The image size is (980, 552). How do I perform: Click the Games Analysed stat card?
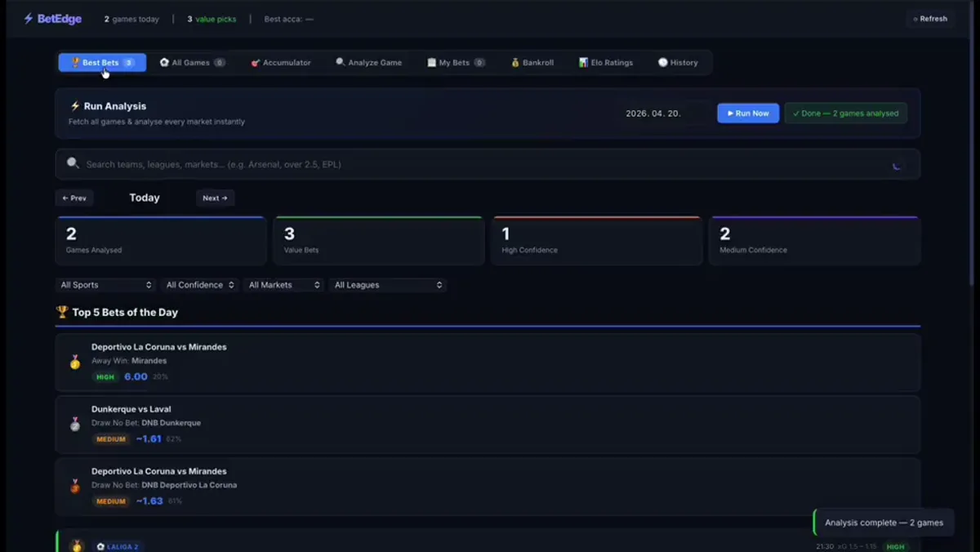pos(161,241)
